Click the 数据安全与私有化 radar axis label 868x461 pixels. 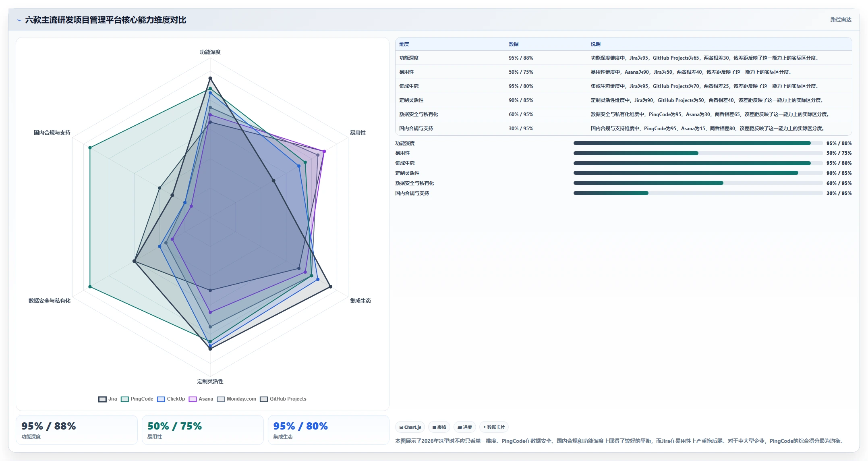[x=50, y=301]
